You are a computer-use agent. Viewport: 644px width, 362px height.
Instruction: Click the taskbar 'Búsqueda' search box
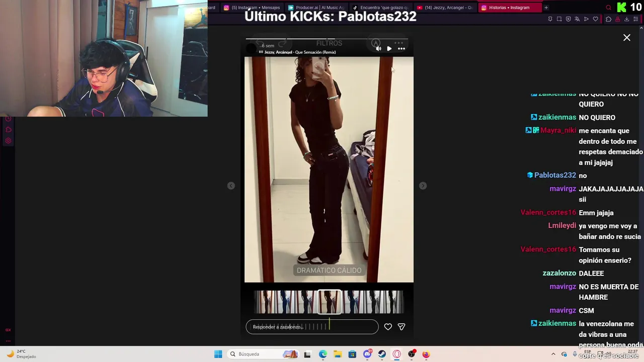pyautogui.click(x=263, y=354)
